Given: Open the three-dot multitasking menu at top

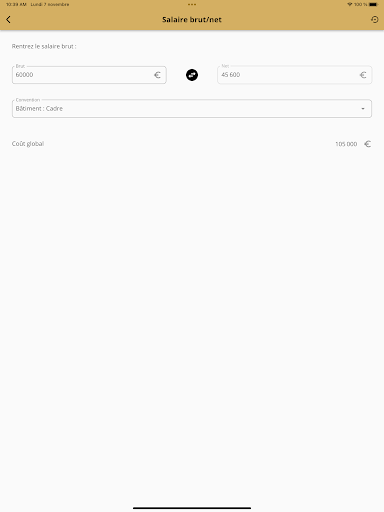Looking at the screenshot, I should pos(192,4).
